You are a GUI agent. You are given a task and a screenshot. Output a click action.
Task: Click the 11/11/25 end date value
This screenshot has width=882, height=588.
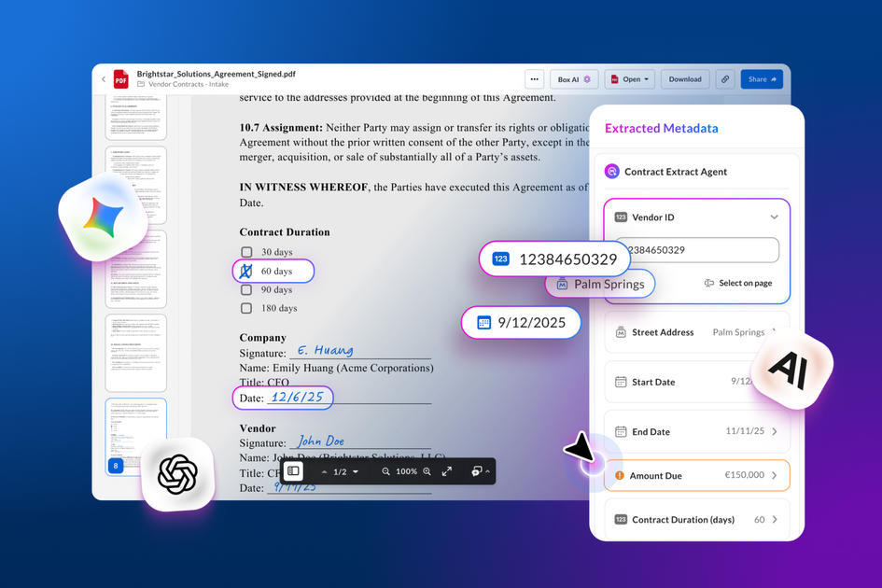pos(745,431)
